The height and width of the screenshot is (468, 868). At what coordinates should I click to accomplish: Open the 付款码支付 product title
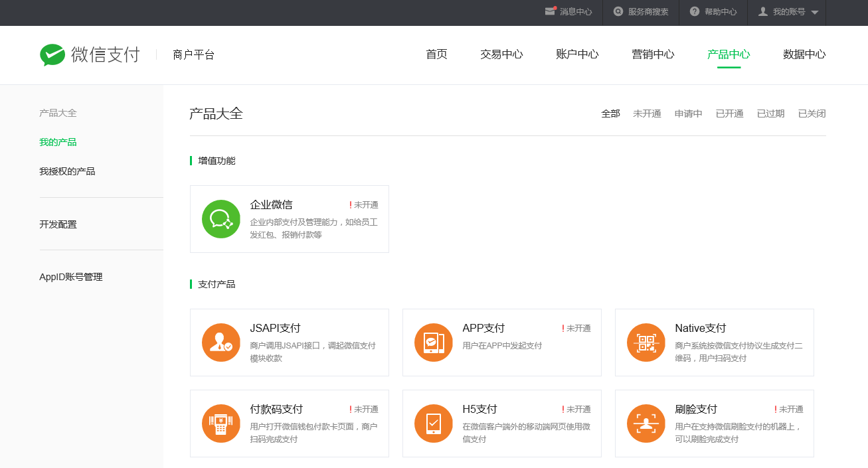(276, 409)
